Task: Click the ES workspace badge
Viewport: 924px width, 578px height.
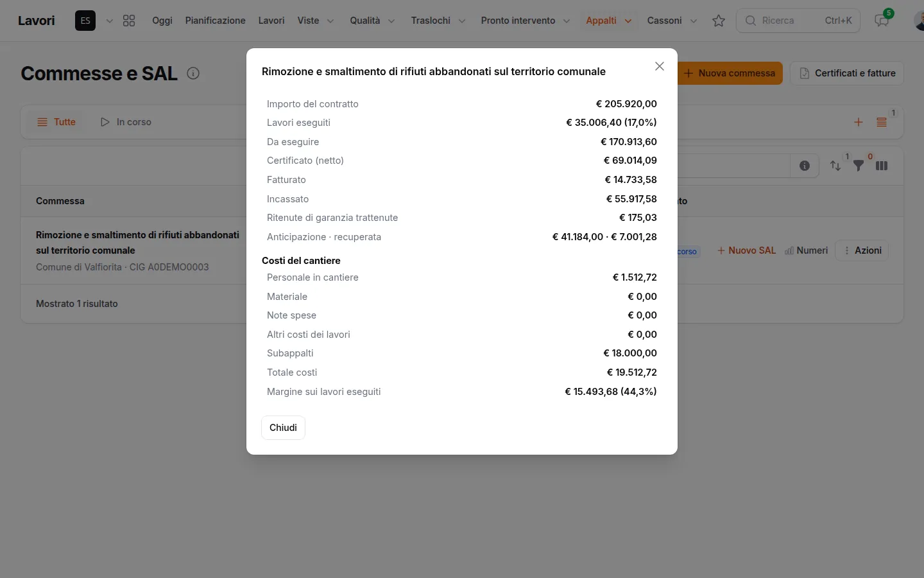Action: click(x=85, y=21)
